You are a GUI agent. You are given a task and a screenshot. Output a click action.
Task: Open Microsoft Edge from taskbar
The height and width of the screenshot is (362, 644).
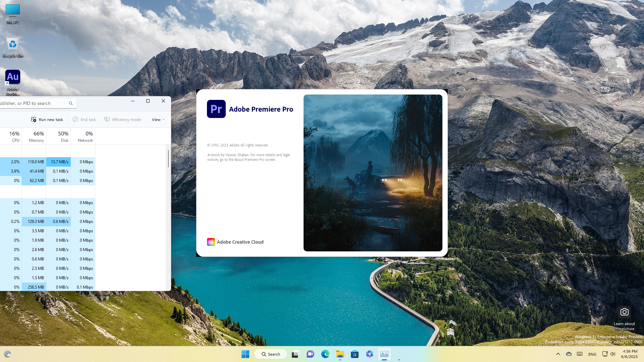tap(325, 354)
